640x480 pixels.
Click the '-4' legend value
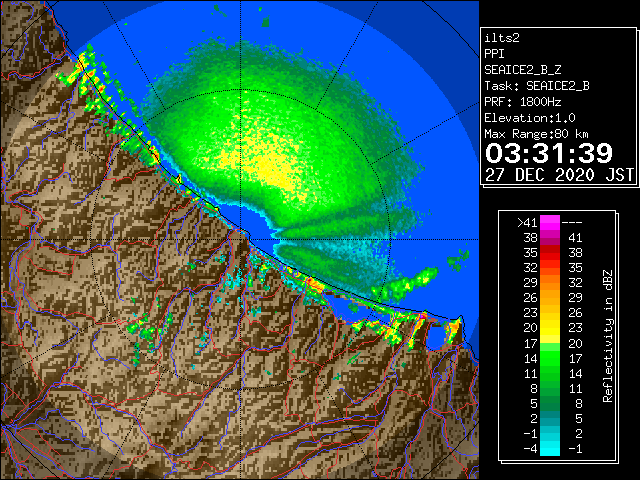click(530, 449)
